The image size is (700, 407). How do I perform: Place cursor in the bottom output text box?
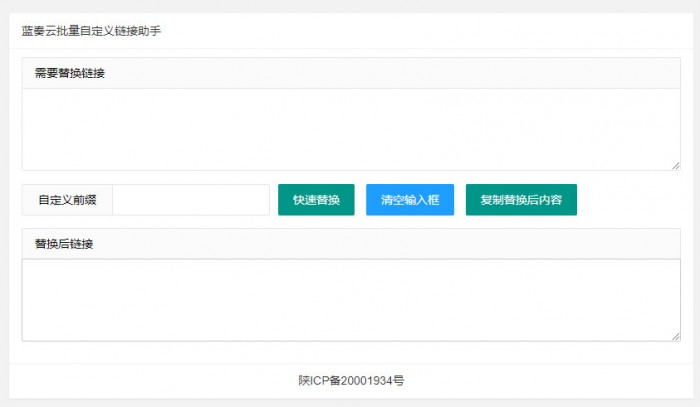tap(350, 300)
